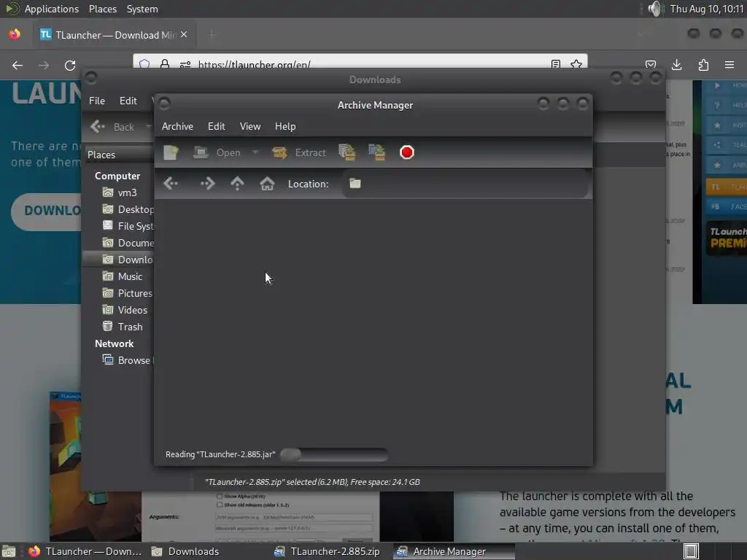Select Videos in the Places sidebar

pos(125,310)
